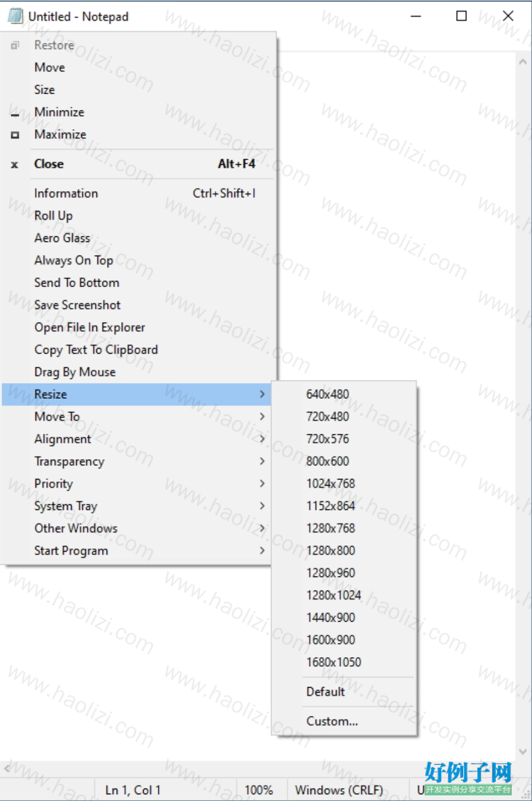
Task: Open the Information menu entry
Action: click(x=139, y=193)
